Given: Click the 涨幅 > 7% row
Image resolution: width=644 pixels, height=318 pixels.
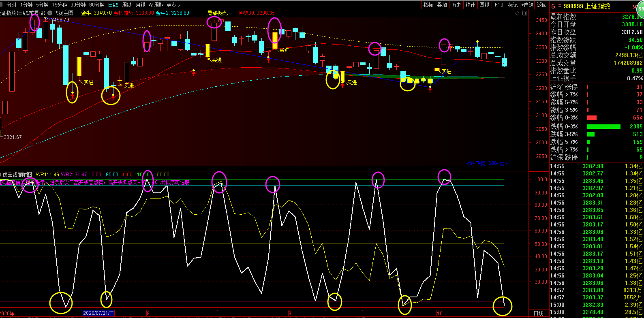Looking at the screenshot, I should pyautogui.click(x=597, y=94).
